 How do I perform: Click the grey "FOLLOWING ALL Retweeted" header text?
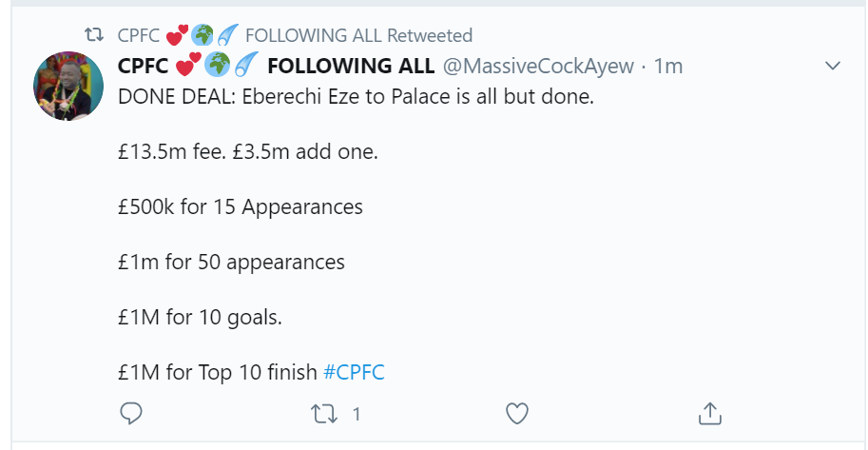[x=358, y=35]
